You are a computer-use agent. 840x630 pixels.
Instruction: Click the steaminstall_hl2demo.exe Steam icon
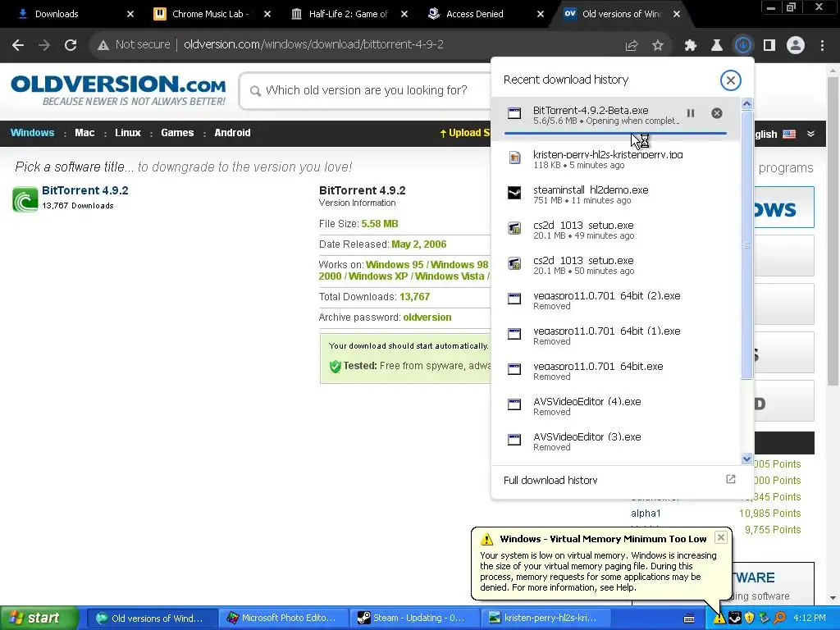tap(514, 193)
